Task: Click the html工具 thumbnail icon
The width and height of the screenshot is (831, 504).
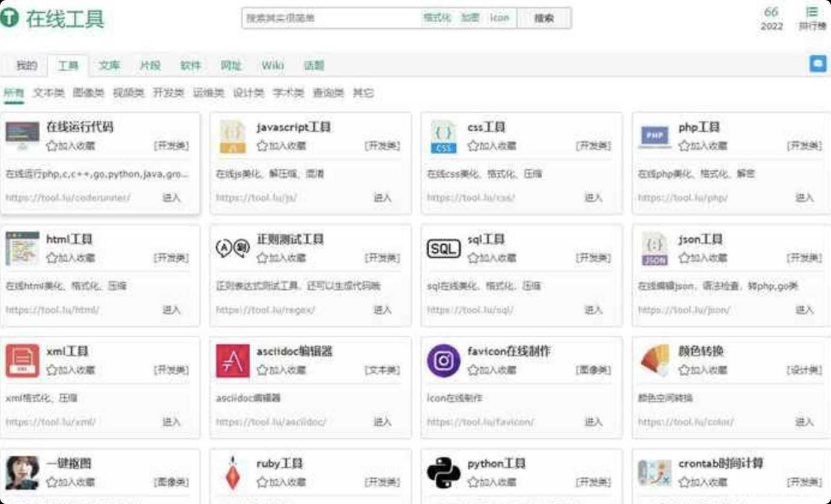Action: point(22,249)
